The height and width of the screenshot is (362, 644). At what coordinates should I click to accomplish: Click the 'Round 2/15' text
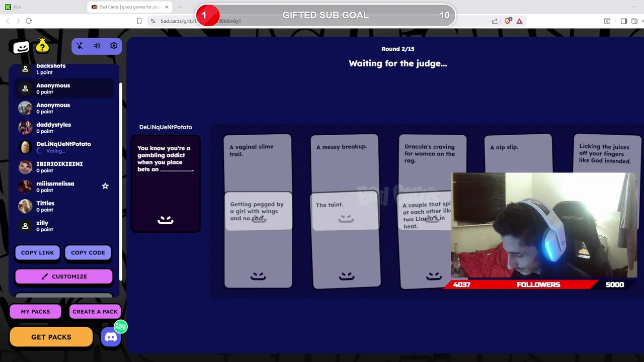[398, 49]
